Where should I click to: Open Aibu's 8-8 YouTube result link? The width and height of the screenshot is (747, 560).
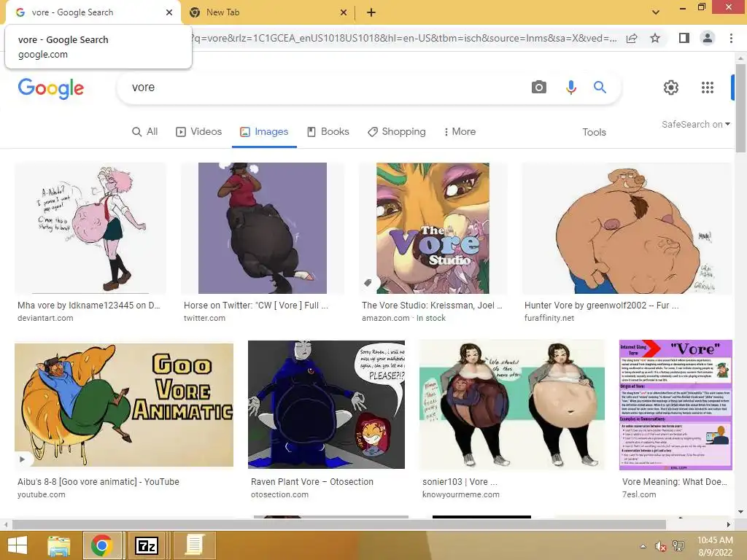[98, 481]
